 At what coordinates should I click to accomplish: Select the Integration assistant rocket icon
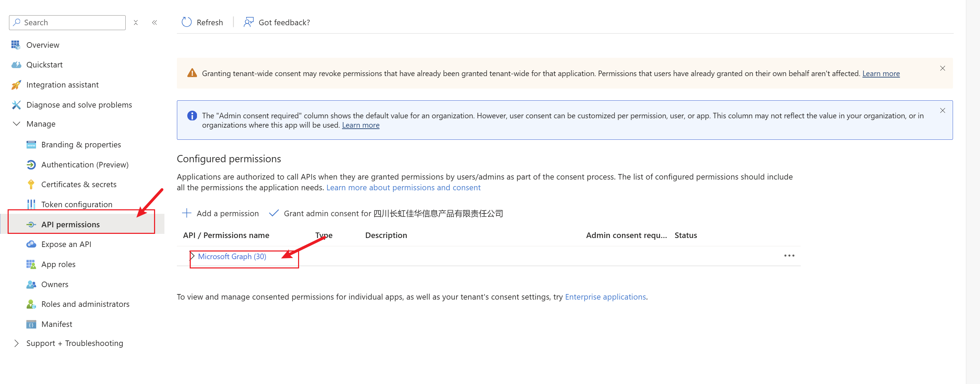coord(16,85)
